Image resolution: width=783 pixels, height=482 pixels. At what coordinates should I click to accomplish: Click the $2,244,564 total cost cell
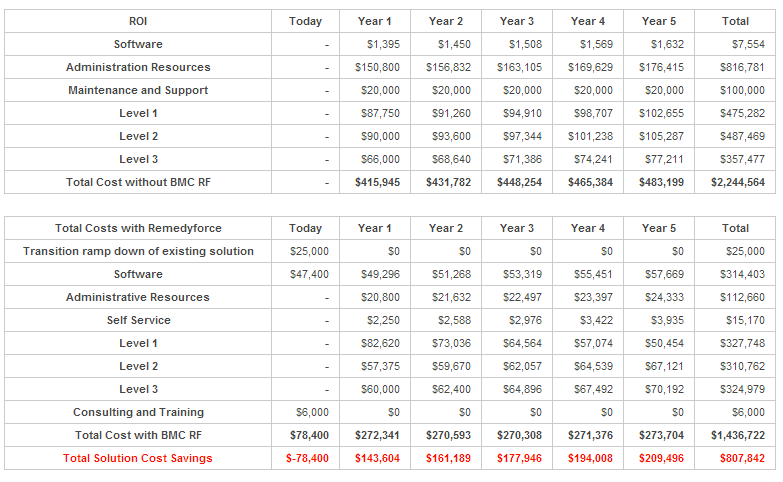738,182
